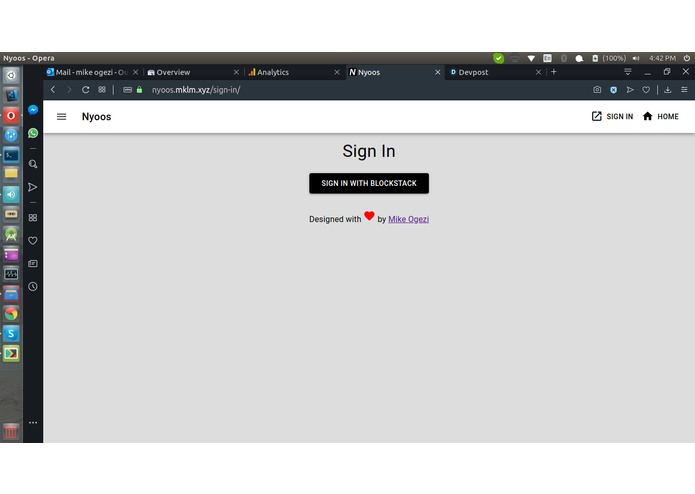Open the power menu icon in top panel
This screenshot has height=494, width=695.
click(687, 58)
